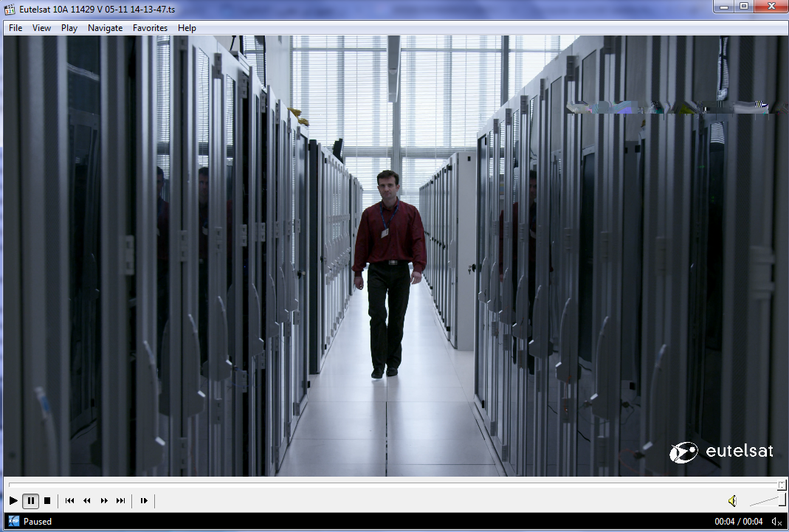Screen dimensions: 789x532
Task: Click the Pause button
Action: point(30,501)
